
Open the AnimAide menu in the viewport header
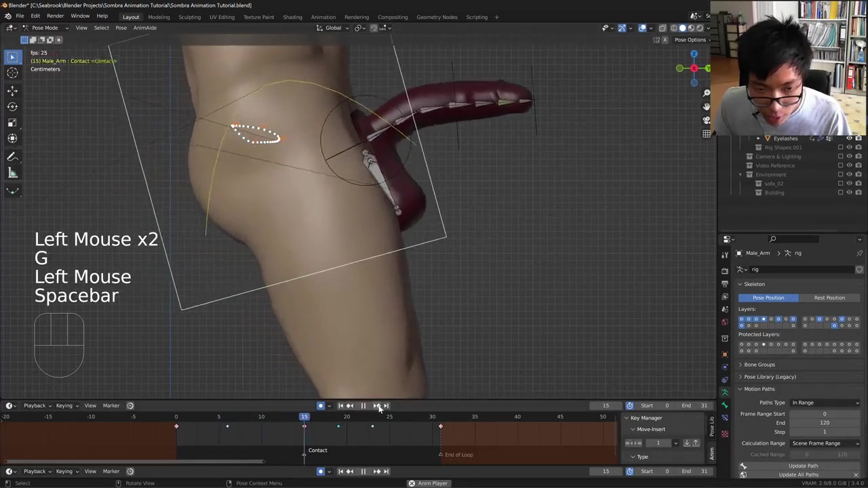[144, 28]
